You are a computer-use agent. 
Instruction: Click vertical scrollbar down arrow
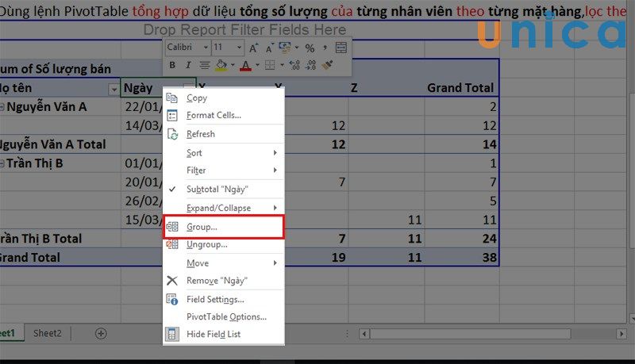[x=632, y=319]
